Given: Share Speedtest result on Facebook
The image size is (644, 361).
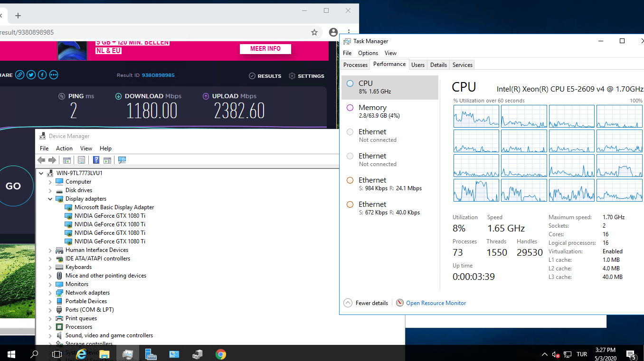Looking at the screenshot, I should click(x=42, y=74).
